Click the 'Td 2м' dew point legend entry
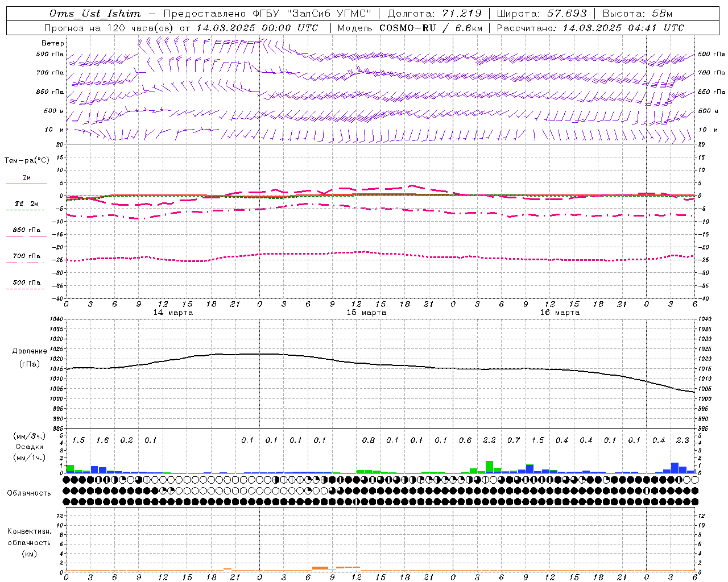 (x=27, y=203)
